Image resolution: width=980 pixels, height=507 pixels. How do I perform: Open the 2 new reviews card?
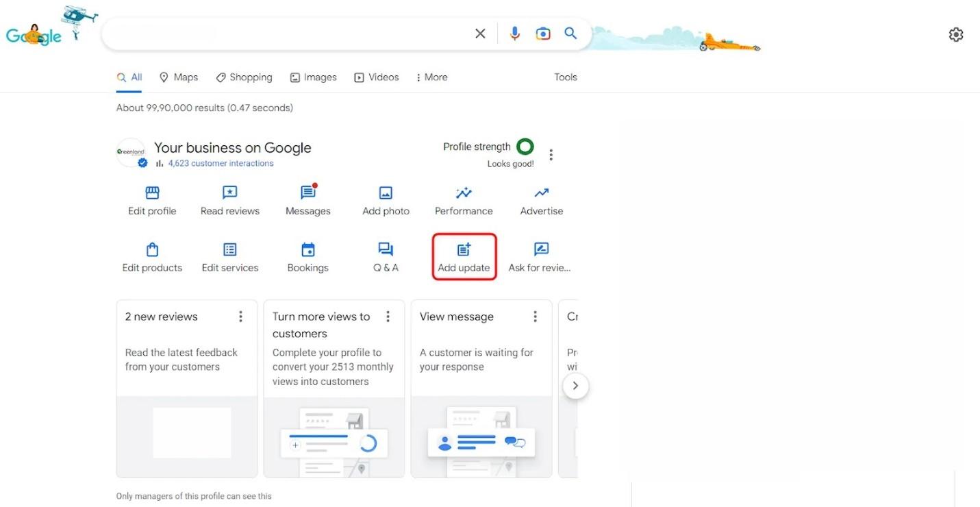(x=187, y=388)
